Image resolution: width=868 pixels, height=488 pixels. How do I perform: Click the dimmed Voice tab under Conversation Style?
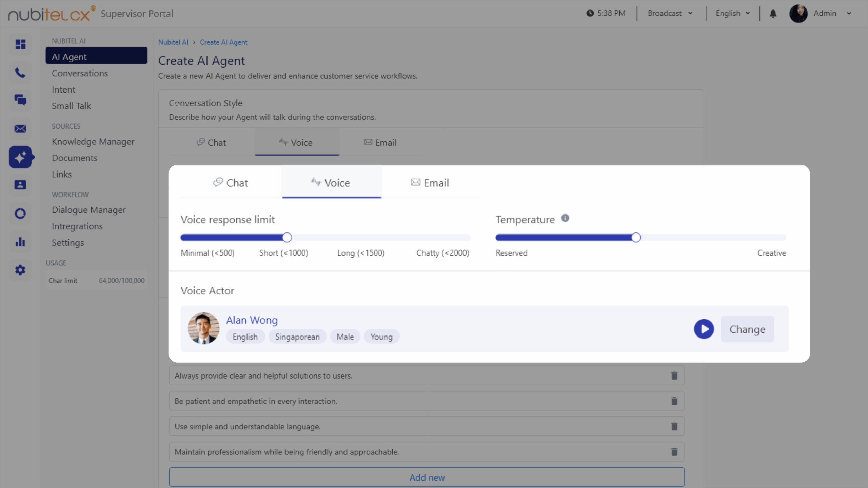(297, 142)
